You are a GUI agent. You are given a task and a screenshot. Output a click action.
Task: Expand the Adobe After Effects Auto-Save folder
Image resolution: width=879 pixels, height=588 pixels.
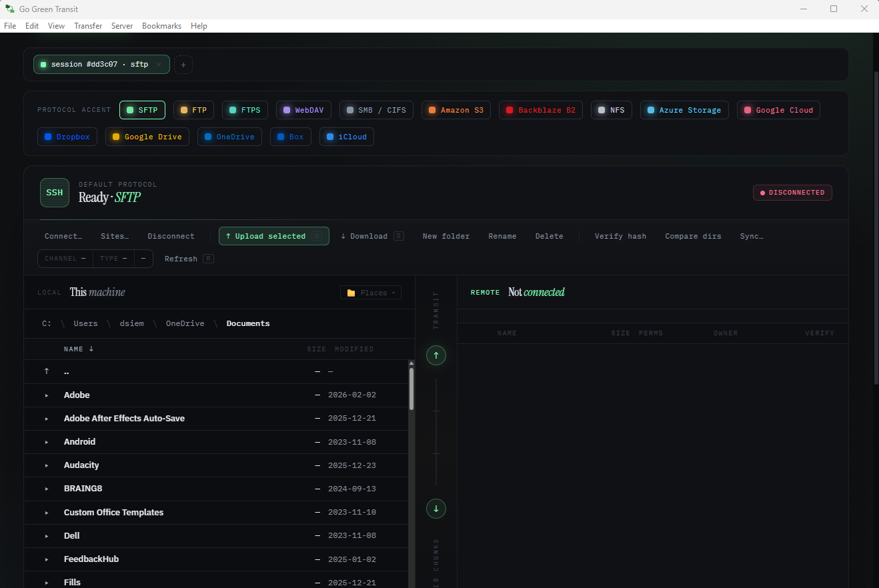tap(47, 419)
